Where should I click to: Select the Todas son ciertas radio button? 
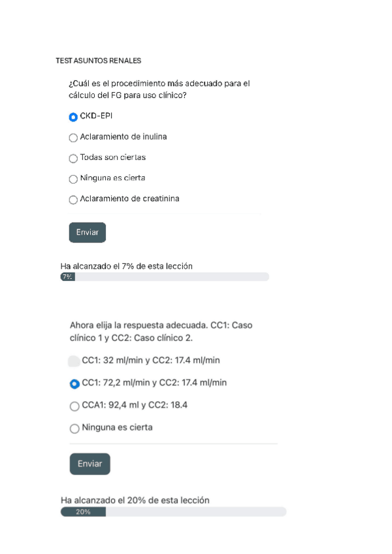click(x=73, y=158)
